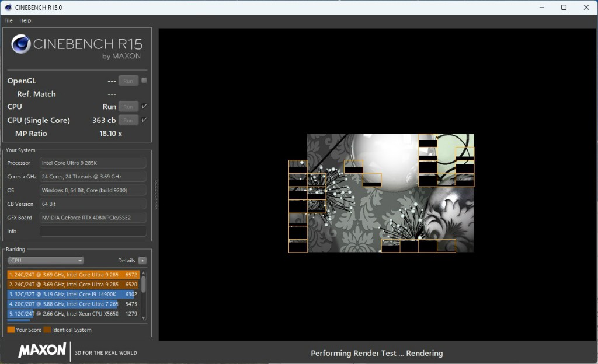Click the MAXON logo at bottom left
The image size is (598, 364).
click(42, 351)
